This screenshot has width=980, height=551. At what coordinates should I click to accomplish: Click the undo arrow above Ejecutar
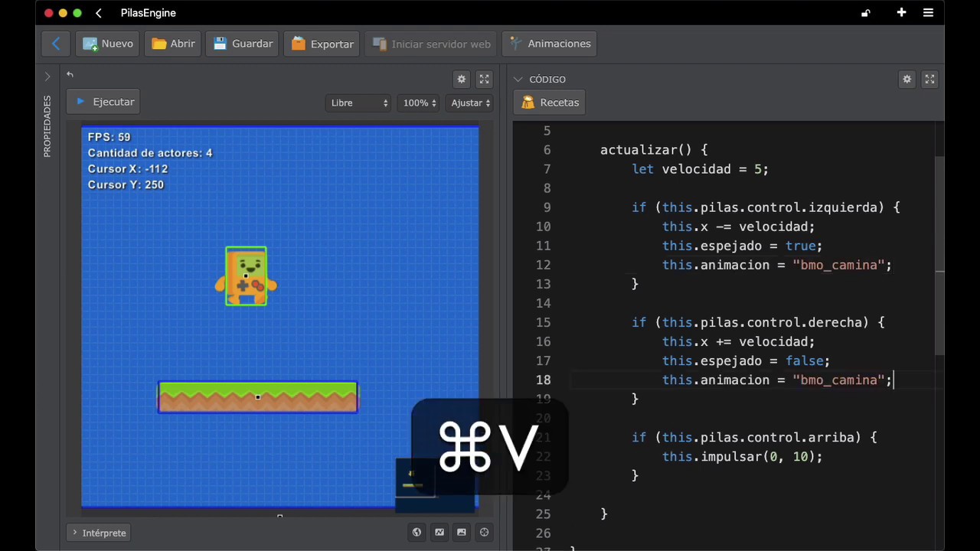tap(70, 74)
